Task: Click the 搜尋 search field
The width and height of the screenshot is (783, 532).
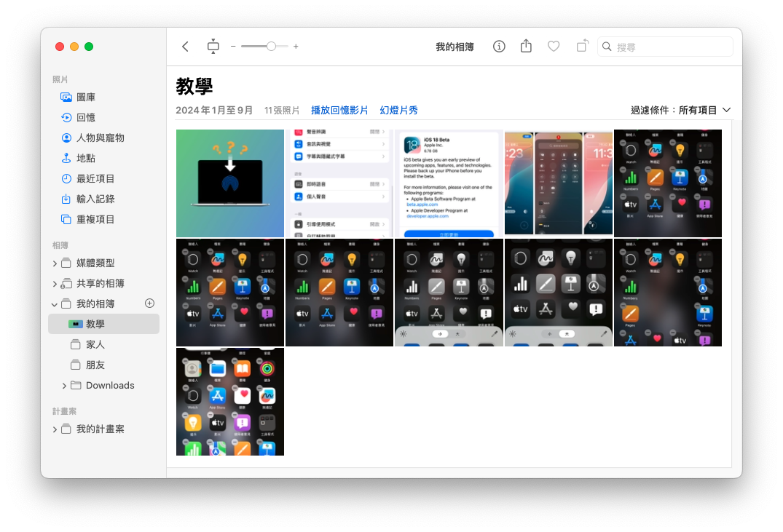Action: point(665,47)
